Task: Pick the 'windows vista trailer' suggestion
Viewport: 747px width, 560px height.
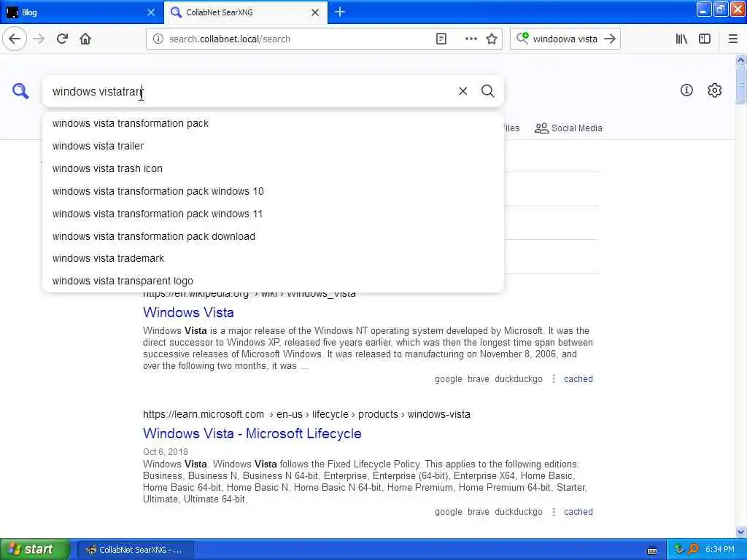Action: pyautogui.click(x=273, y=146)
